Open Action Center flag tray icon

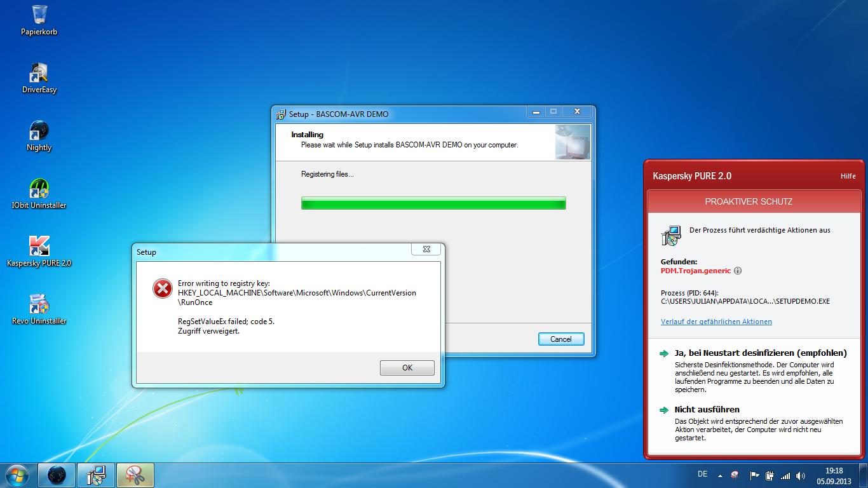tap(754, 475)
